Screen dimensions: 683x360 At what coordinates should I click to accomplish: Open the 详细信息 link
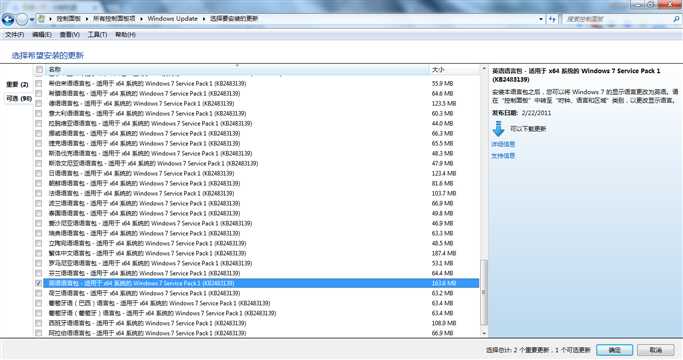click(x=503, y=144)
